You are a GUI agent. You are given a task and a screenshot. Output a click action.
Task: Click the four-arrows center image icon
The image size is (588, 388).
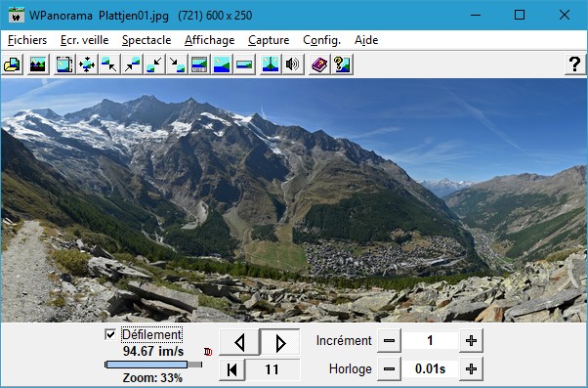coord(87,65)
